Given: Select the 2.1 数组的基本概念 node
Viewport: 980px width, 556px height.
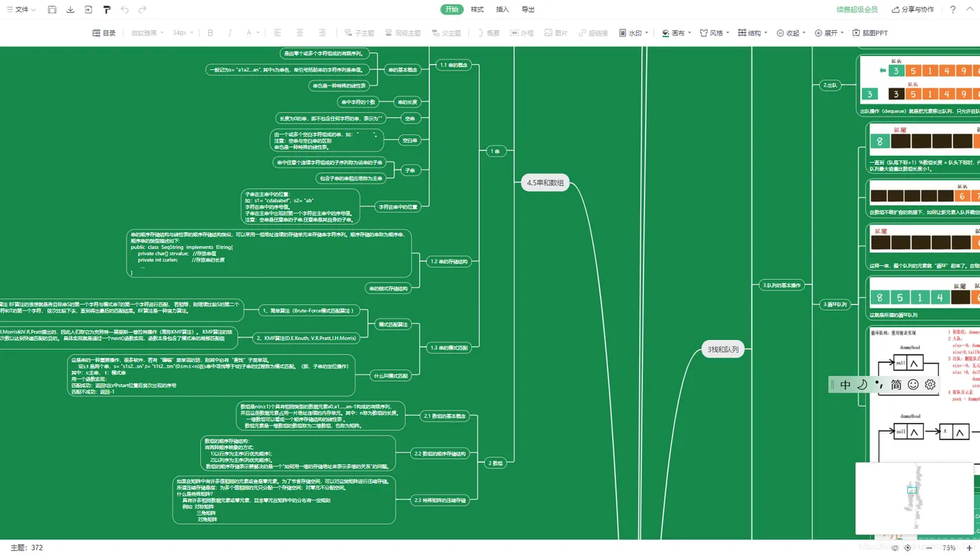Looking at the screenshot, I should (444, 416).
